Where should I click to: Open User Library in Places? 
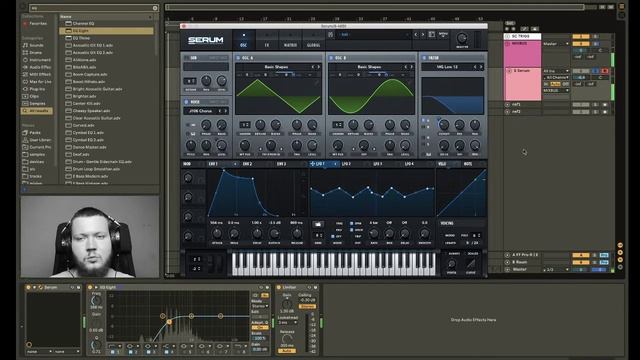click(36, 140)
